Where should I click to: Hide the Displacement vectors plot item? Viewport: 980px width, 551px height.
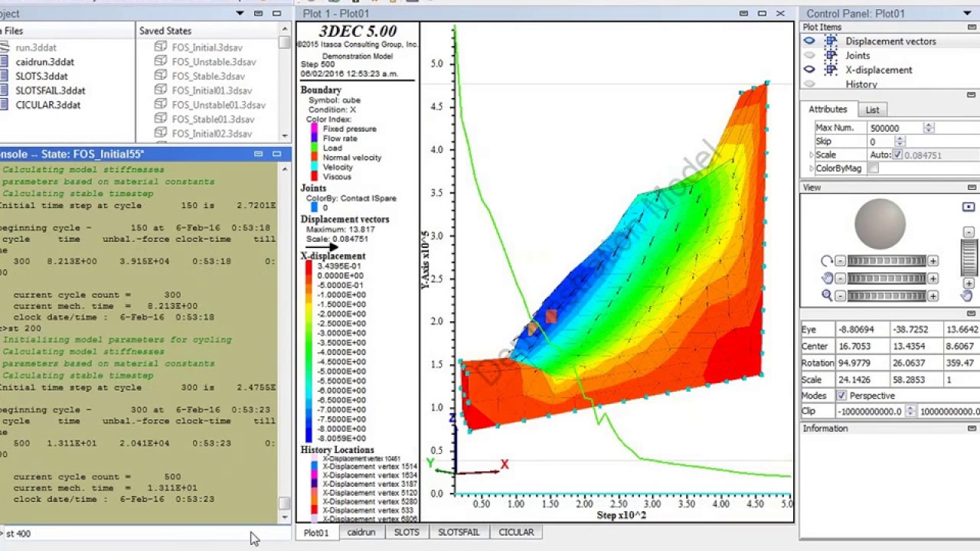(809, 41)
